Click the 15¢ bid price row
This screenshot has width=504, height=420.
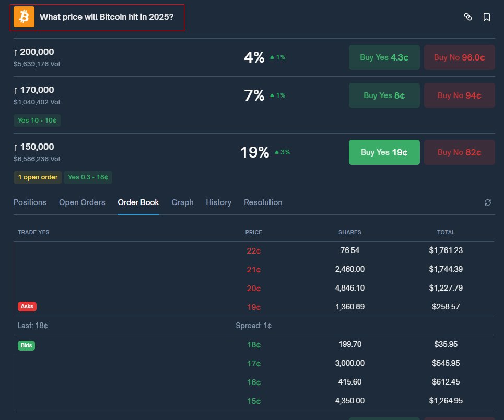tap(254, 401)
